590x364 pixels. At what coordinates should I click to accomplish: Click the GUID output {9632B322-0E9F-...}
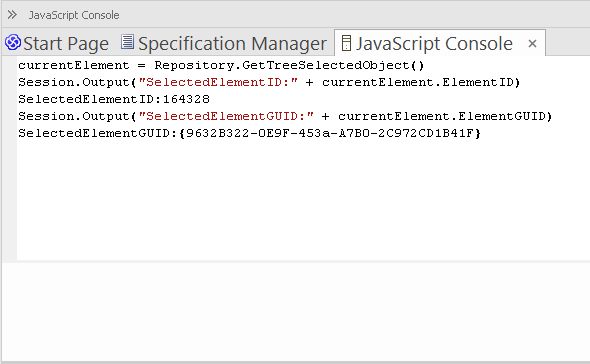click(330, 133)
